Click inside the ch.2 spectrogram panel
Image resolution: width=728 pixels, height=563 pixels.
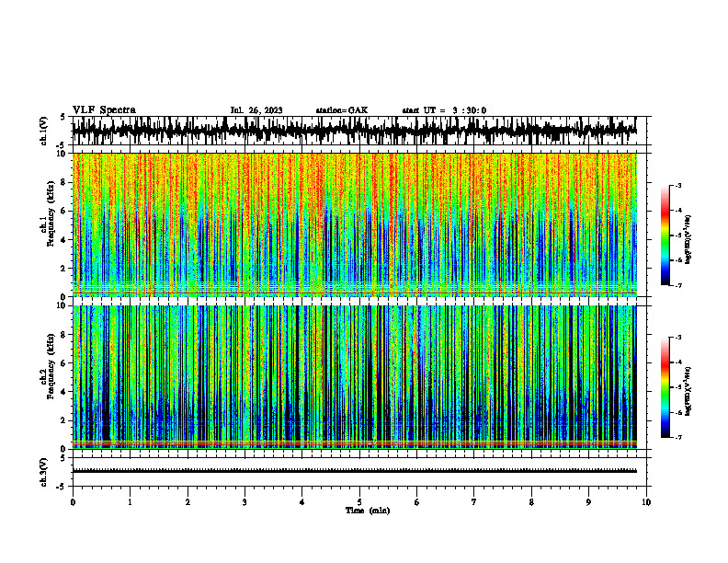pyautogui.click(x=355, y=377)
